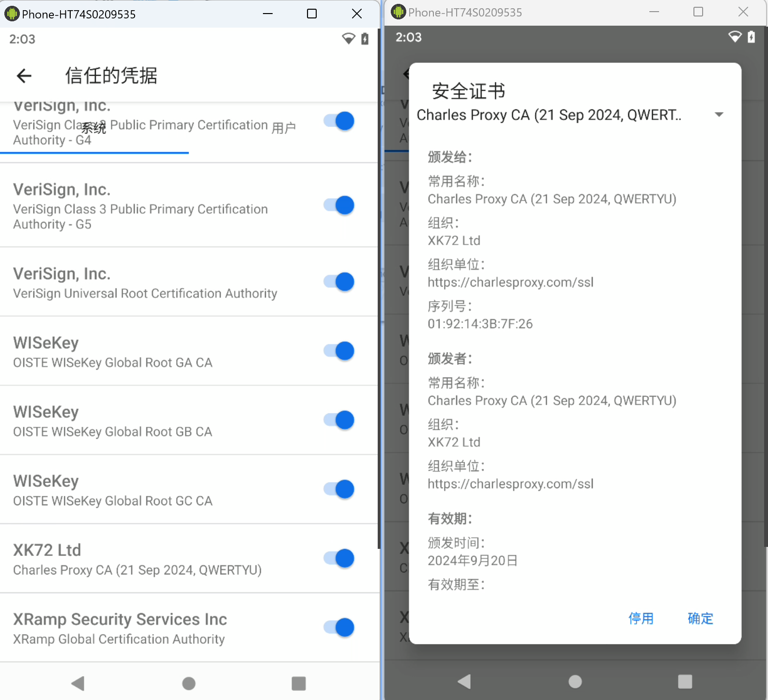Toggle off the XK72 Ltd Charles Proxy certificate
The height and width of the screenshot is (700, 768).
(x=339, y=558)
